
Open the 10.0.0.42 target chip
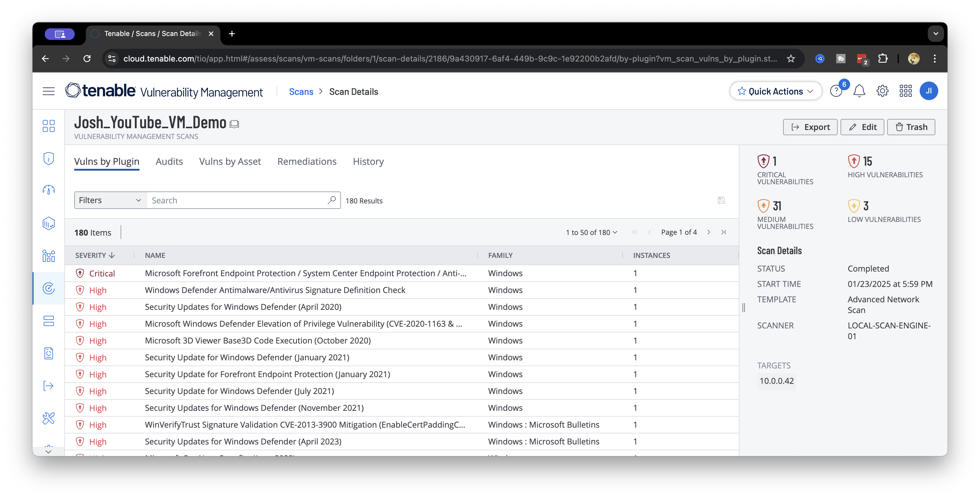pyautogui.click(x=776, y=381)
